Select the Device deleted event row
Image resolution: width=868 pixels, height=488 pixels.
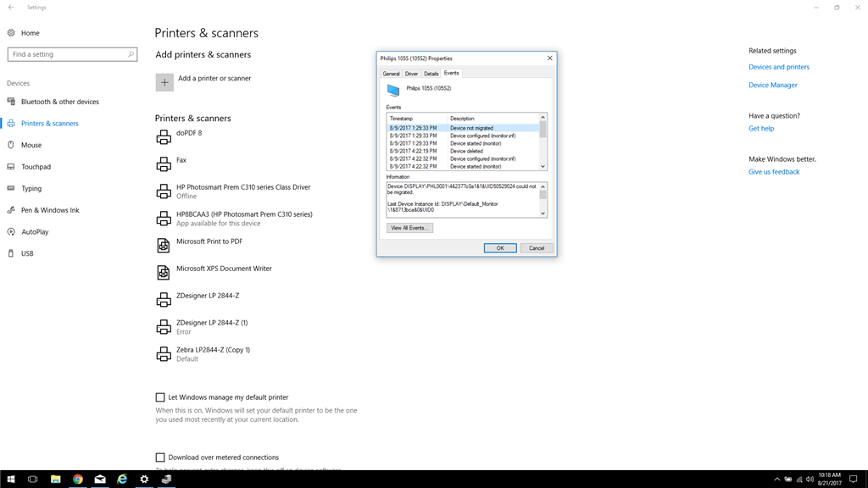click(464, 151)
